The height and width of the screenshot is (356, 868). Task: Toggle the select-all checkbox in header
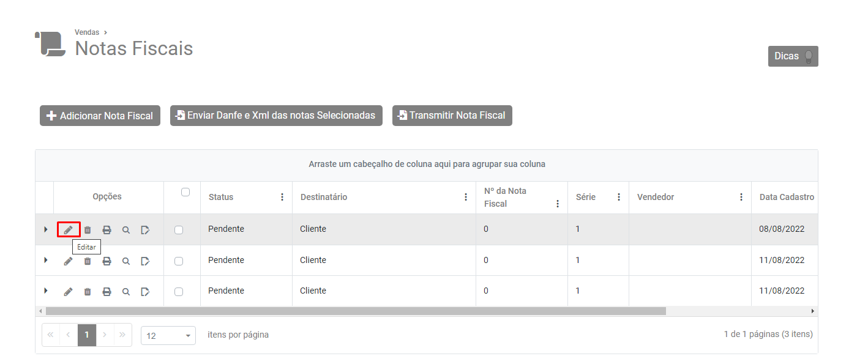185,192
